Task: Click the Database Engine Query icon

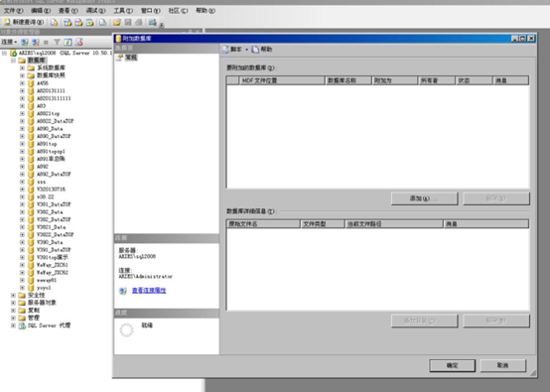Action: pyautogui.click(x=54, y=23)
